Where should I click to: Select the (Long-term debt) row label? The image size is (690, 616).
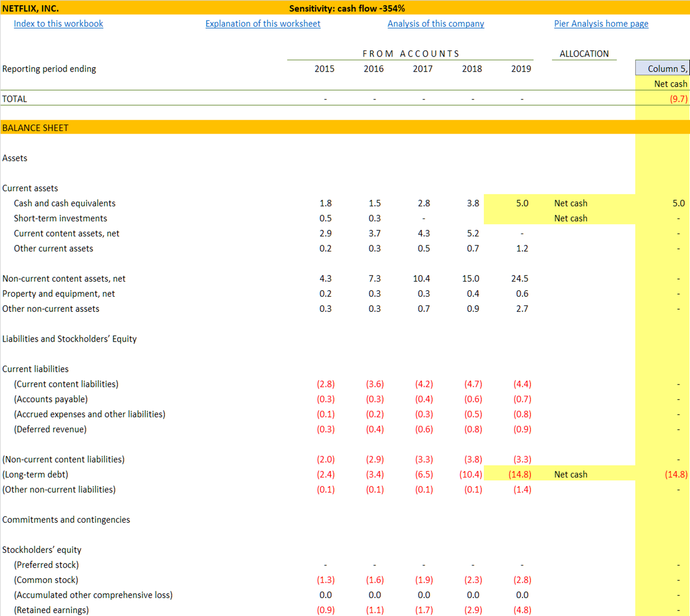[35, 475]
